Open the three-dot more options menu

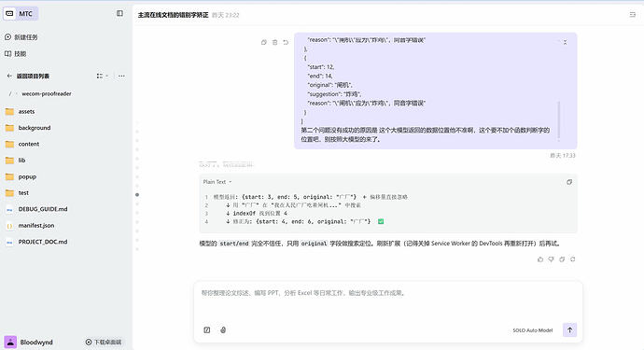tap(121, 76)
